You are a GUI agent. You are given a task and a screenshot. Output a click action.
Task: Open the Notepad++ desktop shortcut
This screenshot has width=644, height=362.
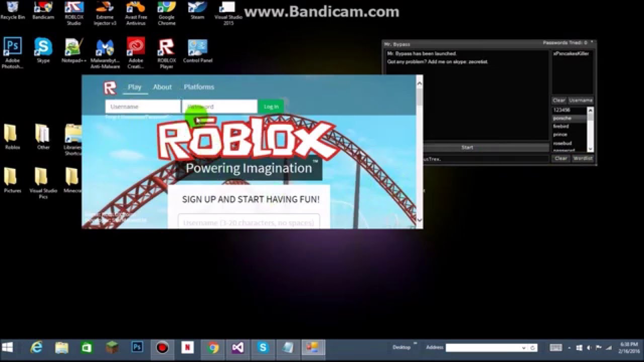tap(74, 50)
